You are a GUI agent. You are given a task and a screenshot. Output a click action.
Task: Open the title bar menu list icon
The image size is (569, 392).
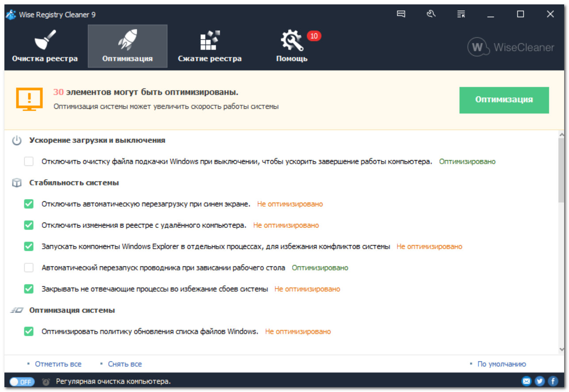point(461,14)
